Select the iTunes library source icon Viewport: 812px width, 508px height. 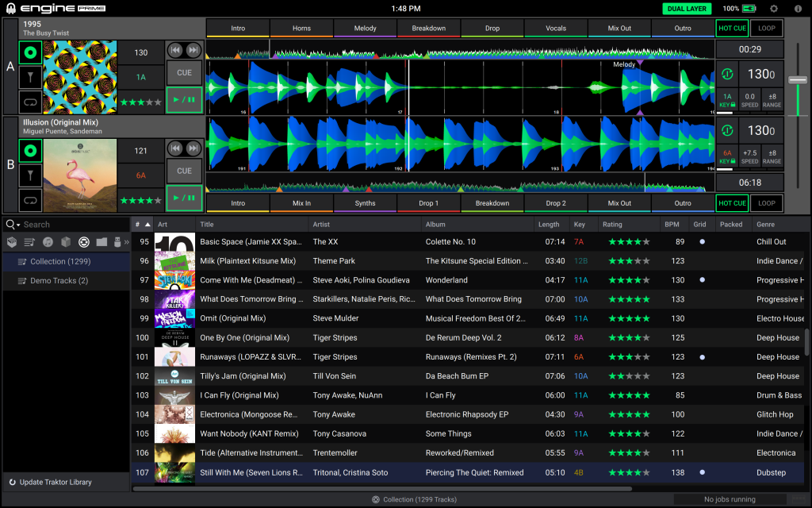point(48,242)
